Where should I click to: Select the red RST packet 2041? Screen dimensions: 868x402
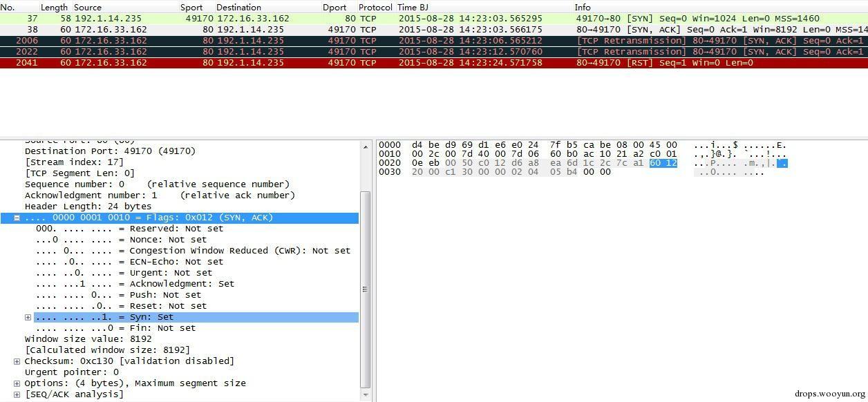(x=434, y=63)
